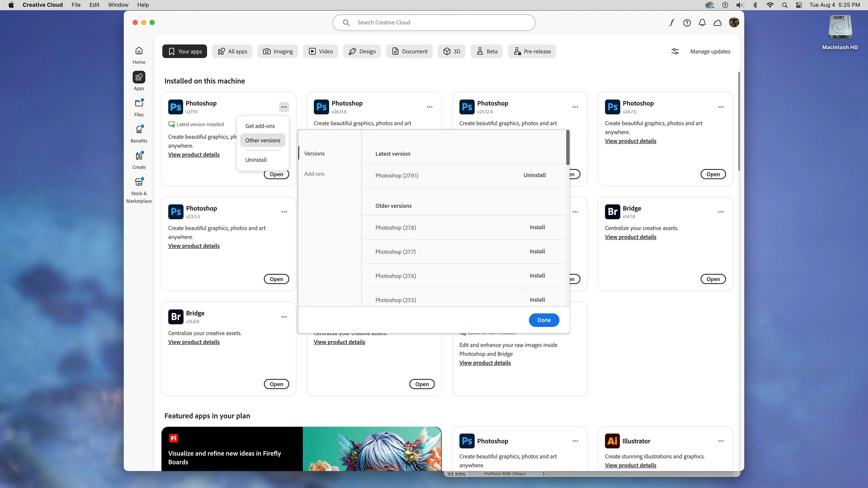
Task: Open Stock & Marketplace in sidebar
Action: (139, 190)
